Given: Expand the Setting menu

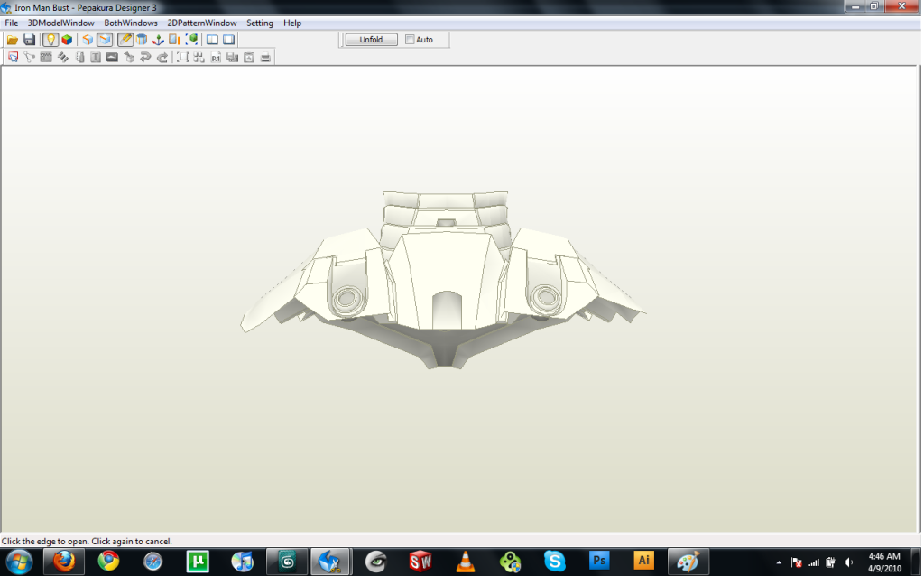Looking at the screenshot, I should [x=260, y=23].
